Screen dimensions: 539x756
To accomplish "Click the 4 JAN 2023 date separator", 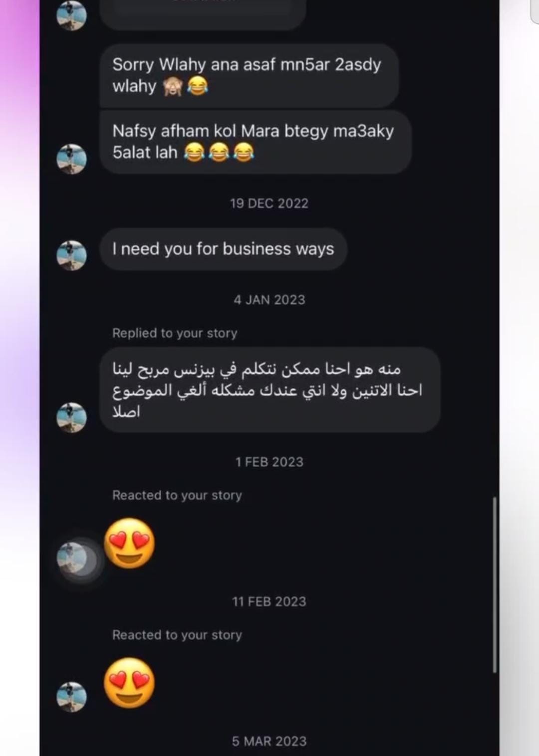I will click(269, 300).
